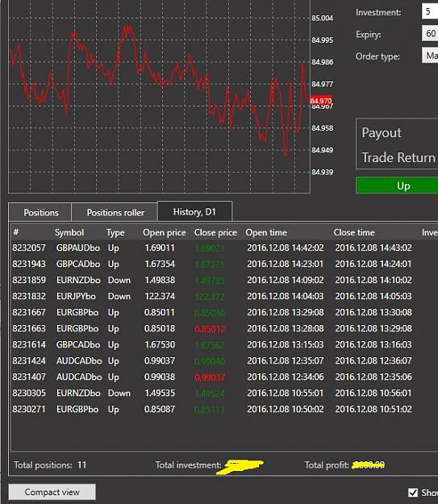Image resolution: width=438 pixels, height=504 pixels.
Task: Select order row 8231832
Action: pos(224,296)
